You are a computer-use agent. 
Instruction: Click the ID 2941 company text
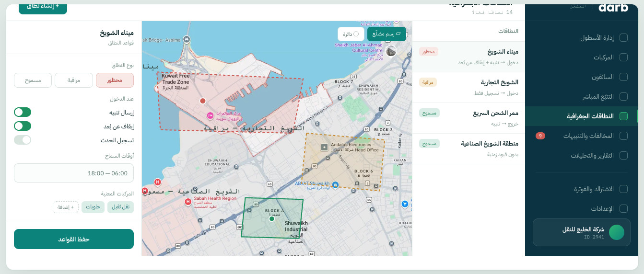(x=595, y=237)
